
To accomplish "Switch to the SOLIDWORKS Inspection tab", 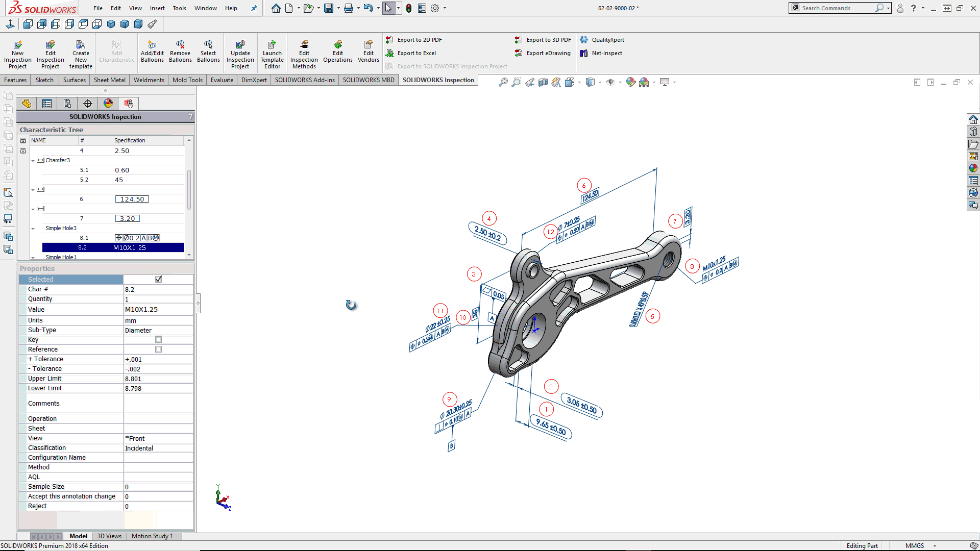I will pyautogui.click(x=439, y=80).
